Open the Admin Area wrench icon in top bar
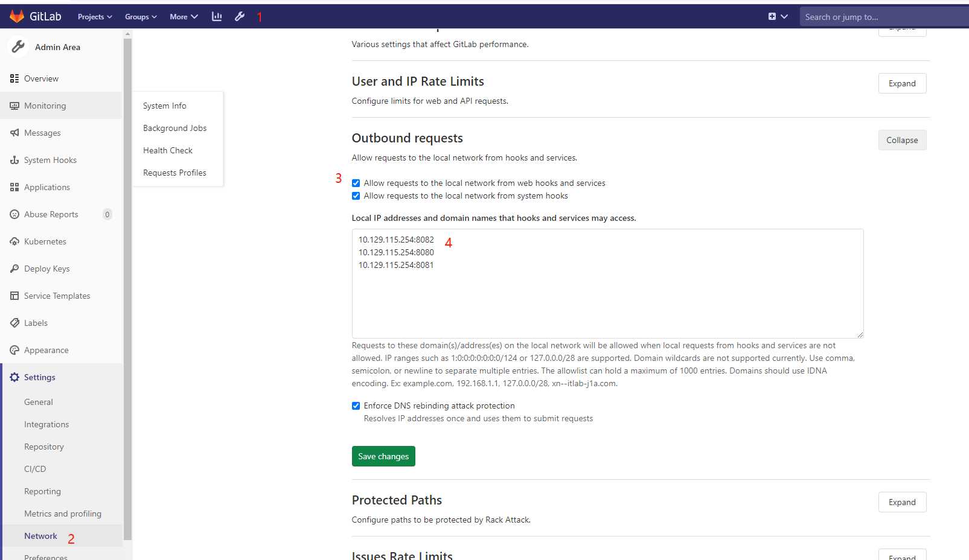 tap(240, 16)
